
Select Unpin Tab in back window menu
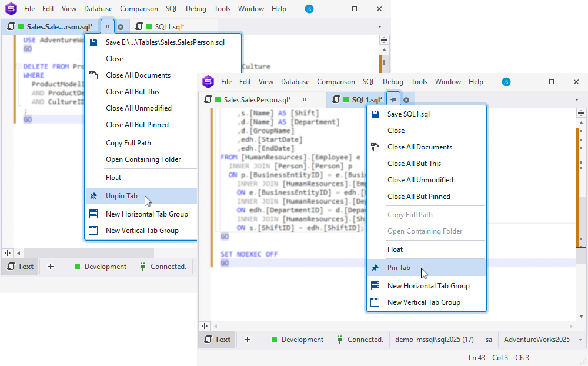(141, 196)
